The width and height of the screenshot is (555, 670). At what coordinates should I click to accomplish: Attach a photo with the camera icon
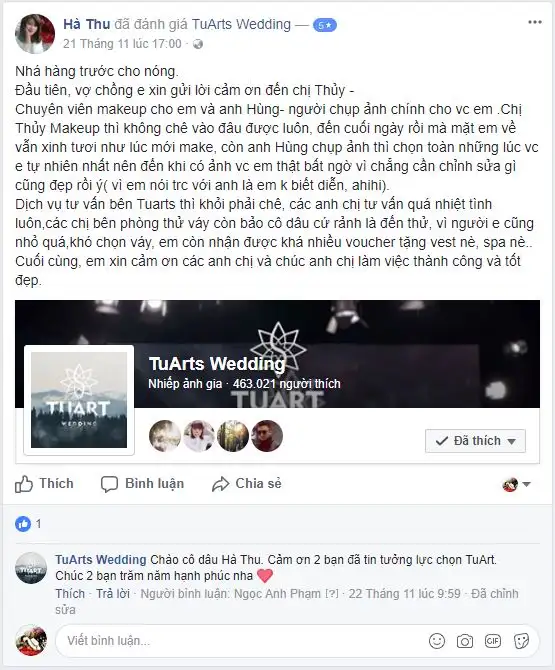pos(465,641)
